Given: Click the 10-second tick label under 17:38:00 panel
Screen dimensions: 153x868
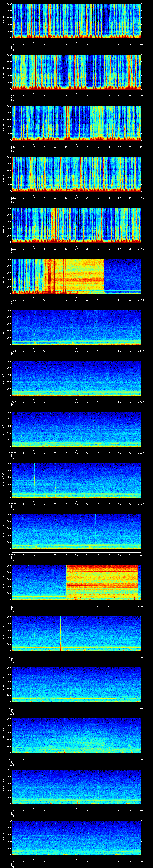Looking at the screenshot, I should tap(34, 504).
